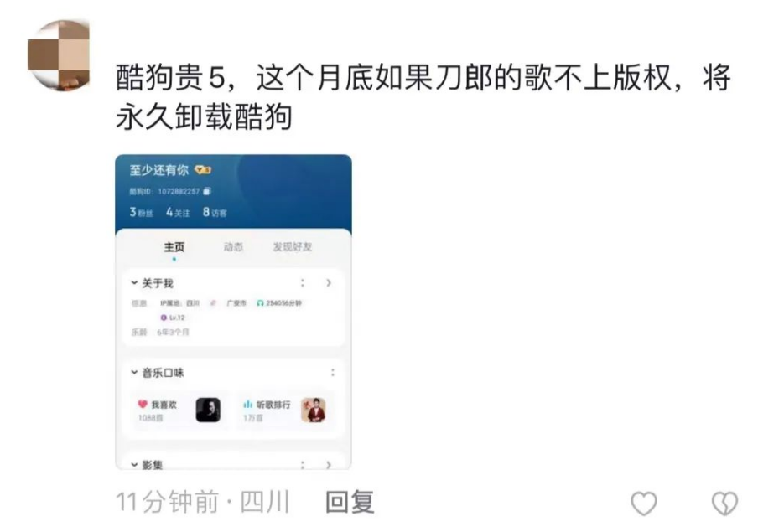Screen dimensions: 784x532
Task: Copy the Kugou ID with the copy icon
Action: (207, 191)
